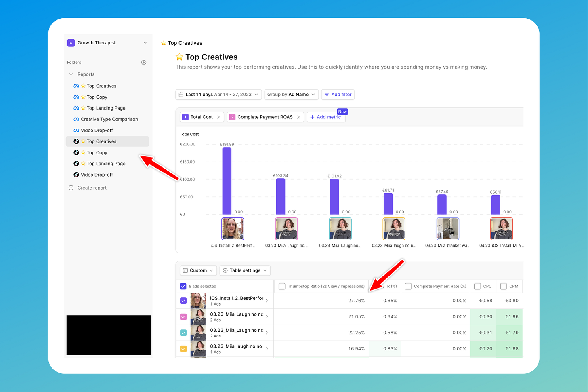Collapse the Reports folder chevron

click(71, 74)
